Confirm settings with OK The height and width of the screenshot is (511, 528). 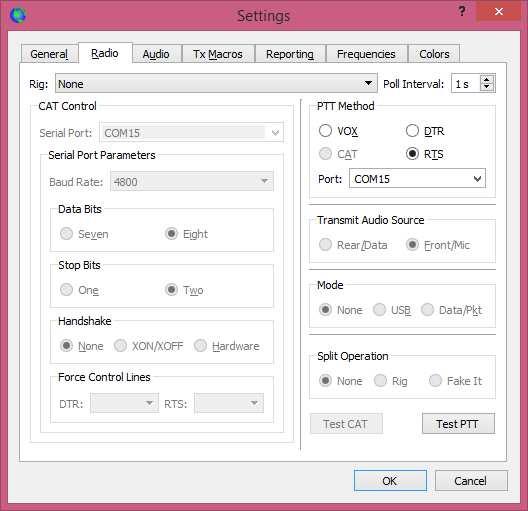click(x=390, y=481)
